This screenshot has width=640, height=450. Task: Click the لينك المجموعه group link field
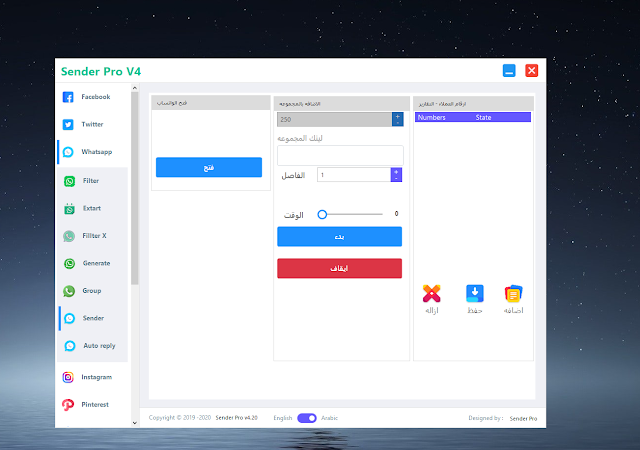pos(340,156)
